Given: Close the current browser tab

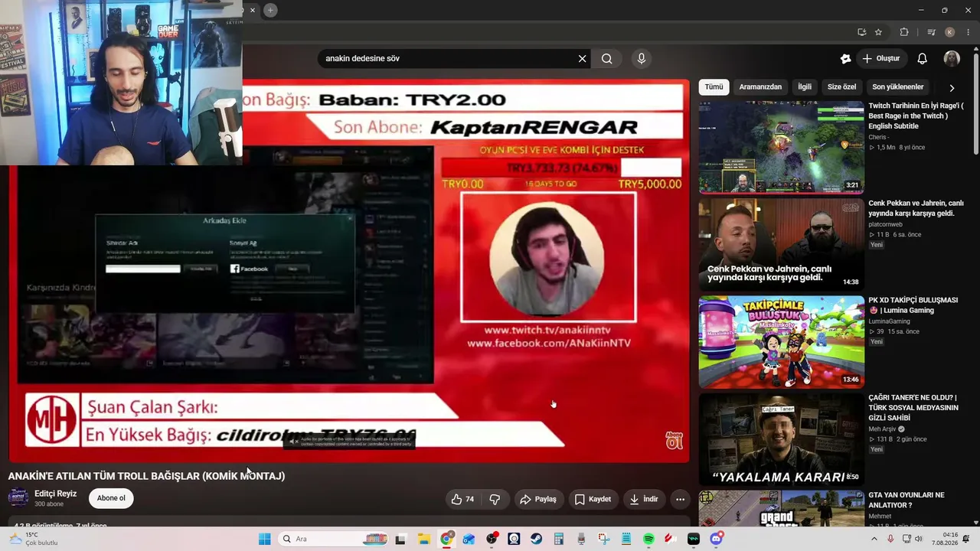Looking at the screenshot, I should pos(253,10).
